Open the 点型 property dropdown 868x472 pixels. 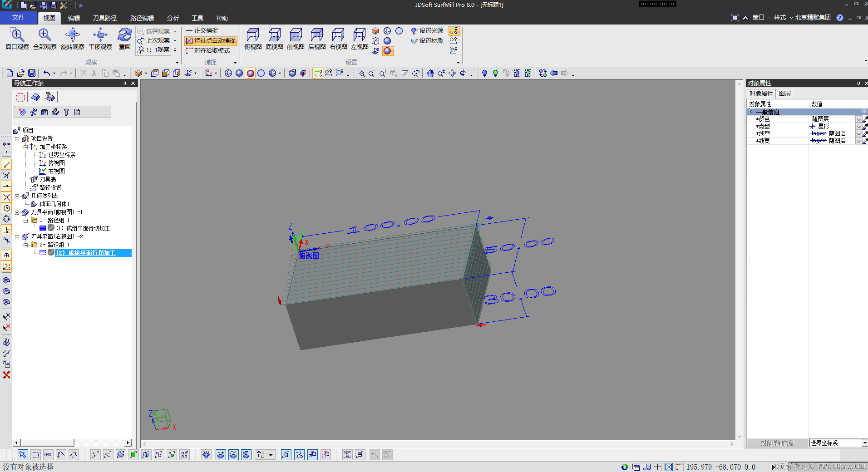coord(858,126)
